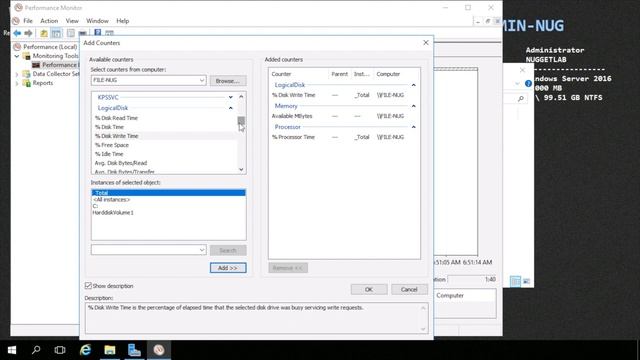Image resolution: width=640 pixels, height=360 pixels.
Task: Click the last toolbar icon after Help
Action: pyautogui.click(x=109, y=33)
